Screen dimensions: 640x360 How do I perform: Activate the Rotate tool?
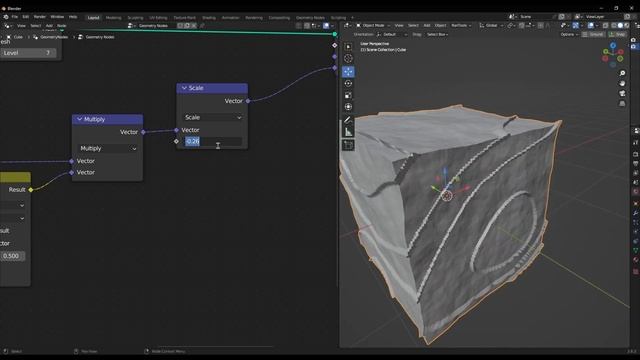pos(348,84)
